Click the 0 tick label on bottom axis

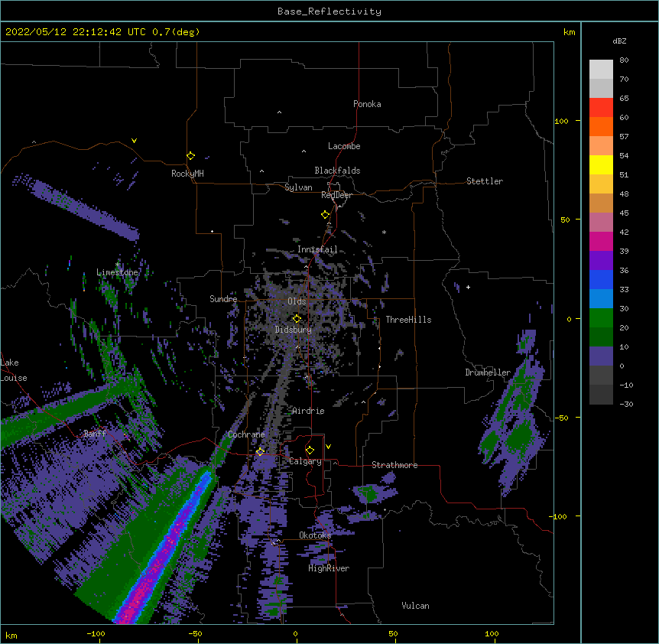coord(295,633)
